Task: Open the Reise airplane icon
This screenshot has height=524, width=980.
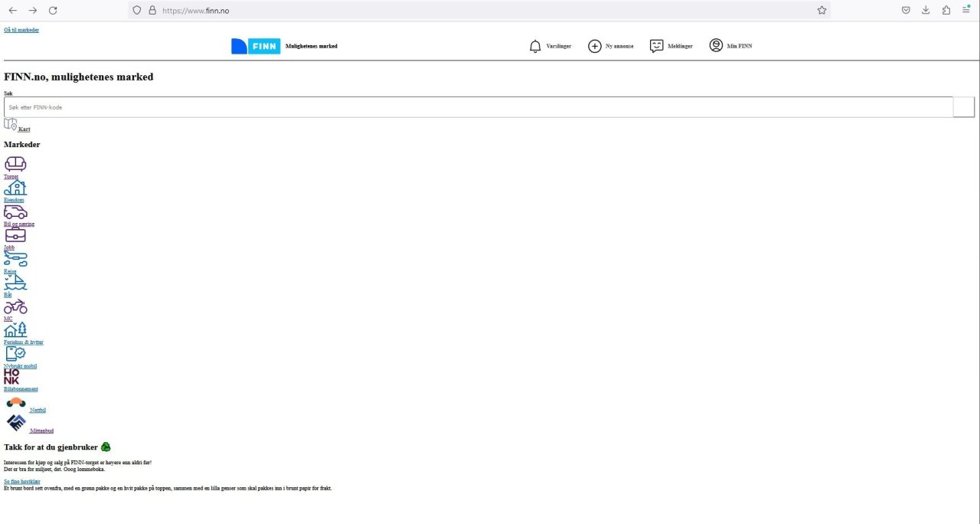Action: [x=15, y=259]
